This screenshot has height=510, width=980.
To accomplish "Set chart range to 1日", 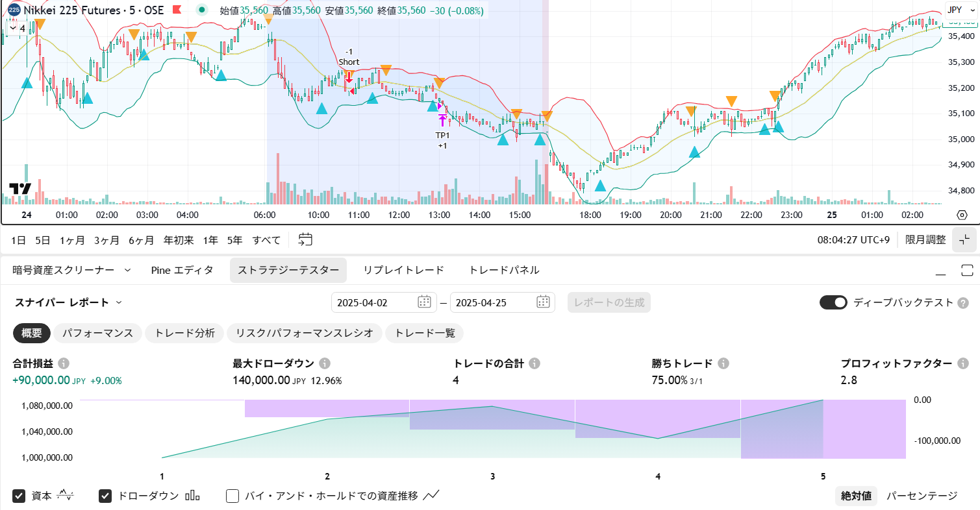I will [x=19, y=240].
